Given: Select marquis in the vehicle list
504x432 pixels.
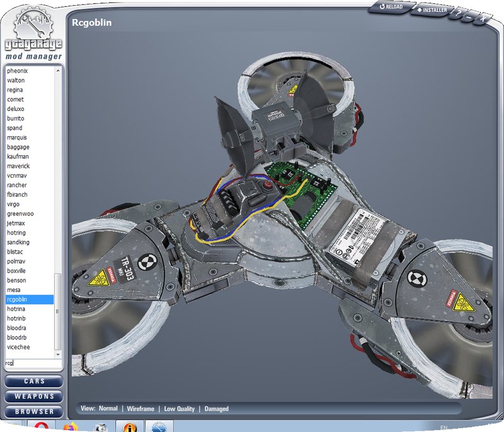Looking at the screenshot, I should tap(30, 137).
